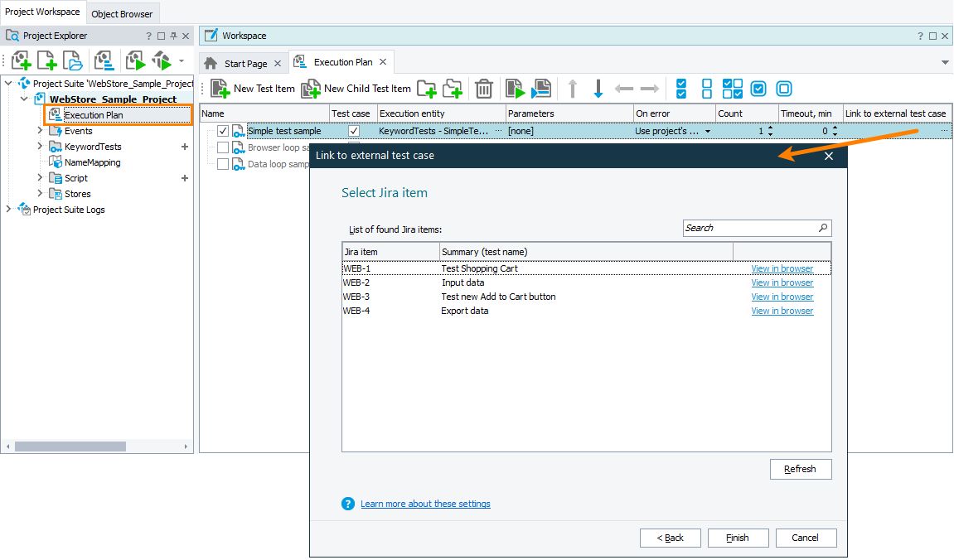
Task: Click the Check All items icon
Action: click(x=680, y=88)
